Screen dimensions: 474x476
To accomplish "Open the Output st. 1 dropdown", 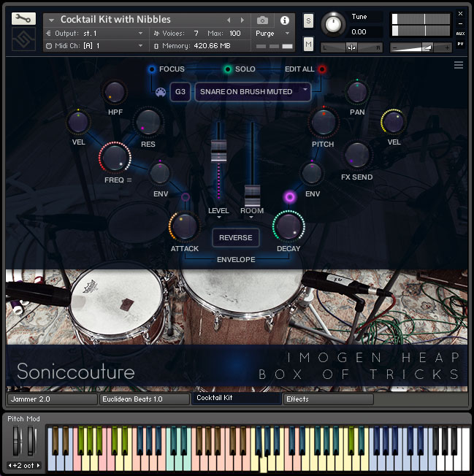I will pyautogui.click(x=96, y=34).
